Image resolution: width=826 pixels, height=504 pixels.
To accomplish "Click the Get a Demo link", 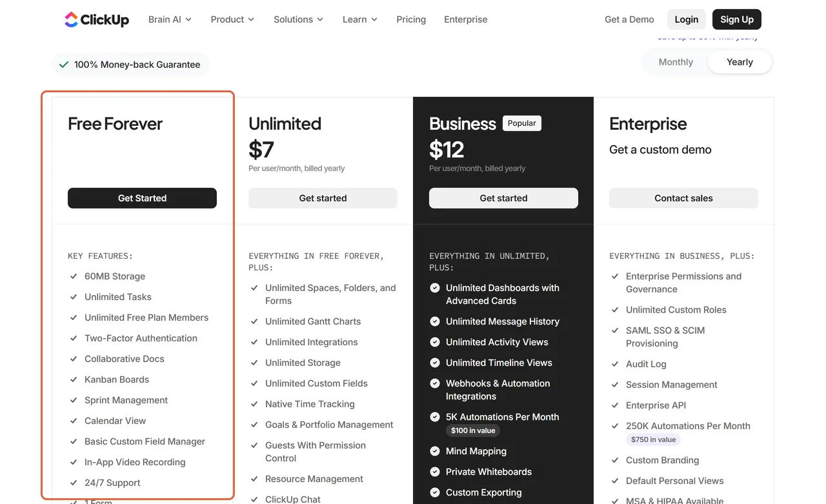I will point(629,19).
